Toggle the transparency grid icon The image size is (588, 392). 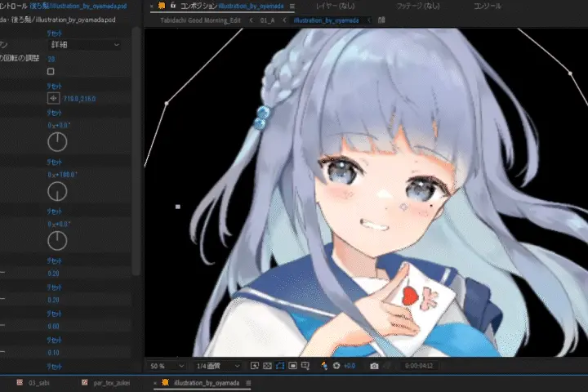click(x=267, y=366)
